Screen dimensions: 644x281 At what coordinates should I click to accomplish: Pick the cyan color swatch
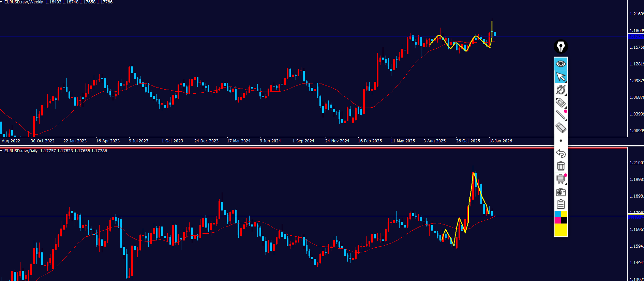557,214
